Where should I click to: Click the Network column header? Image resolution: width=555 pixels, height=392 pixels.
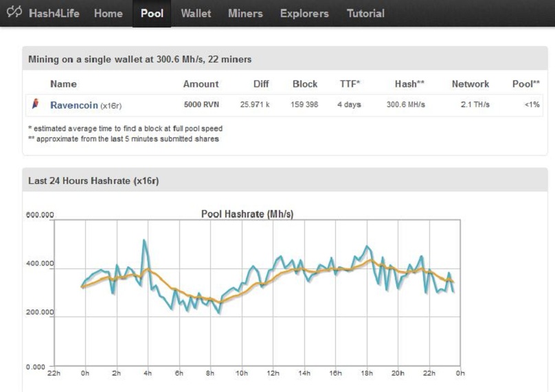[x=471, y=84]
